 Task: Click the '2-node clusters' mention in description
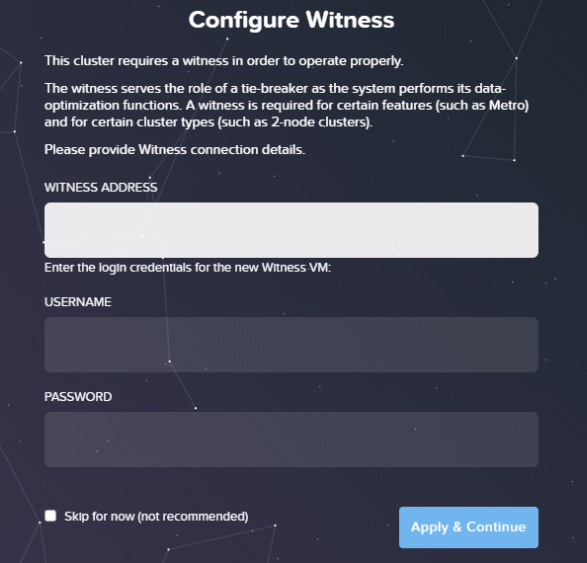(x=319, y=122)
